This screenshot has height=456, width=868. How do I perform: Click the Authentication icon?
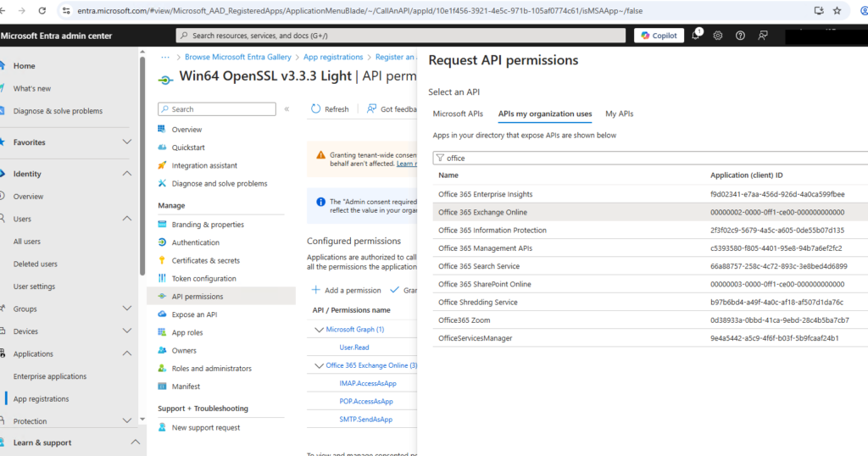(162, 242)
